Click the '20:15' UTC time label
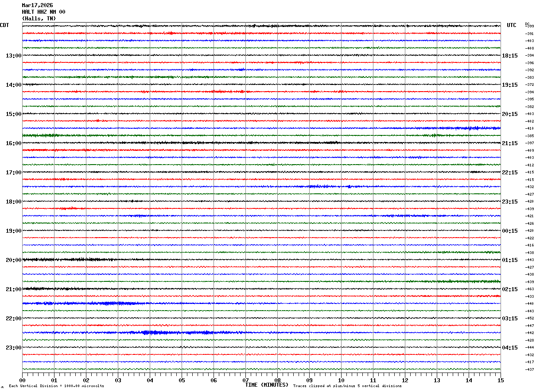Viewport: 536px width, 392px height. point(510,114)
